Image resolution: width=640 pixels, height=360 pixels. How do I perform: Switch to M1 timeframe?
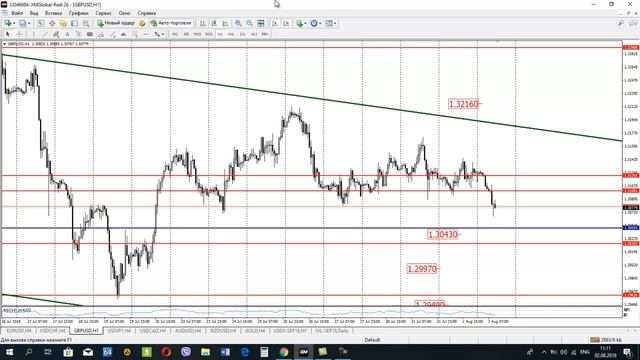tap(175, 34)
